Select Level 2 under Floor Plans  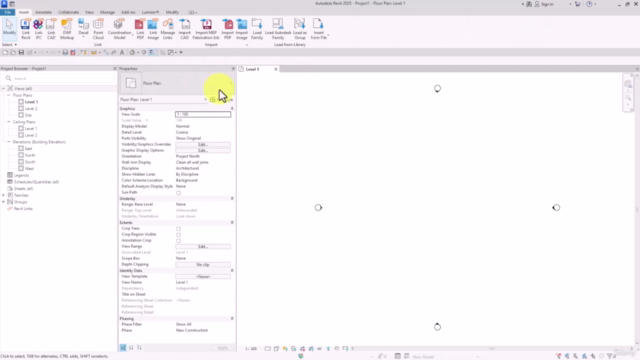(31, 109)
